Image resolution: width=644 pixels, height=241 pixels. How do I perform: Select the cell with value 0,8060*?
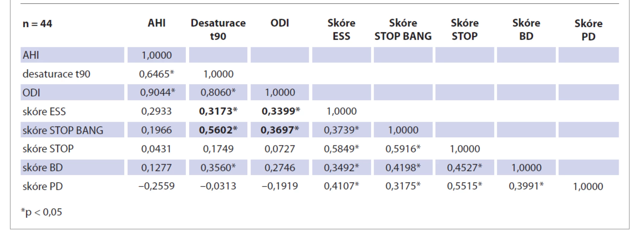(x=218, y=92)
